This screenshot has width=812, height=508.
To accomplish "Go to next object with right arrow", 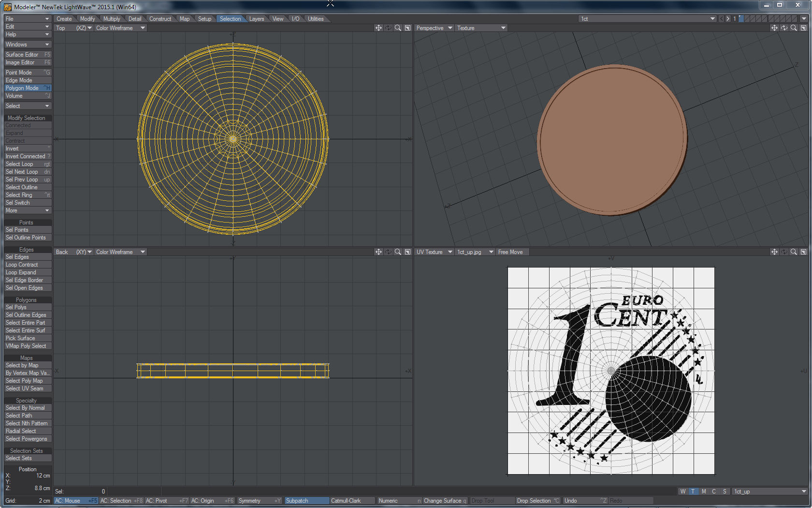I will [x=728, y=19].
